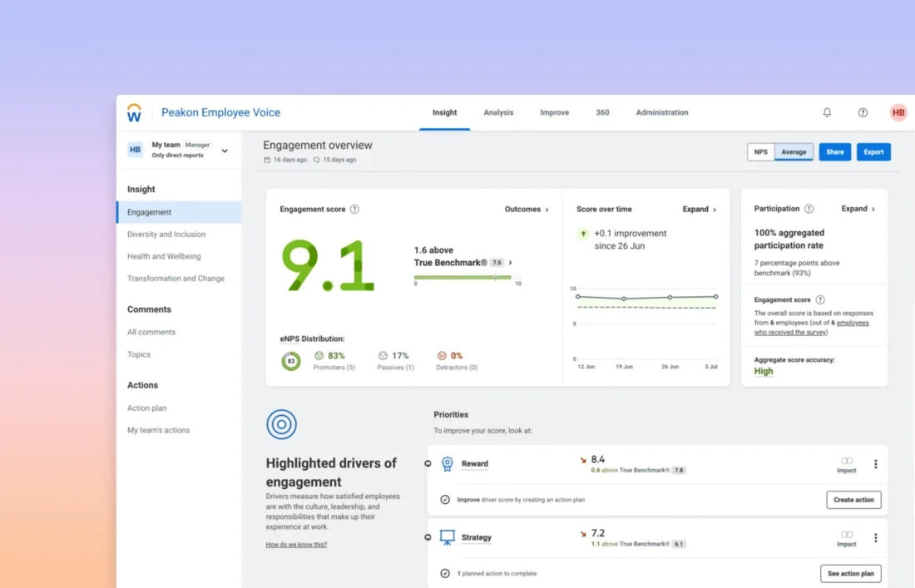Open the Administration tab
The width and height of the screenshot is (915, 588).
661,112
